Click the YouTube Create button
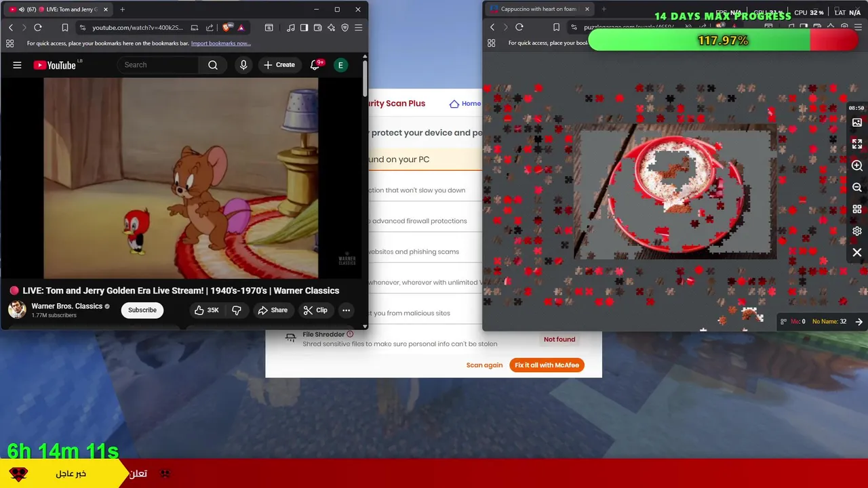The width and height of the screenshot is (868, 488). (279, 65)
